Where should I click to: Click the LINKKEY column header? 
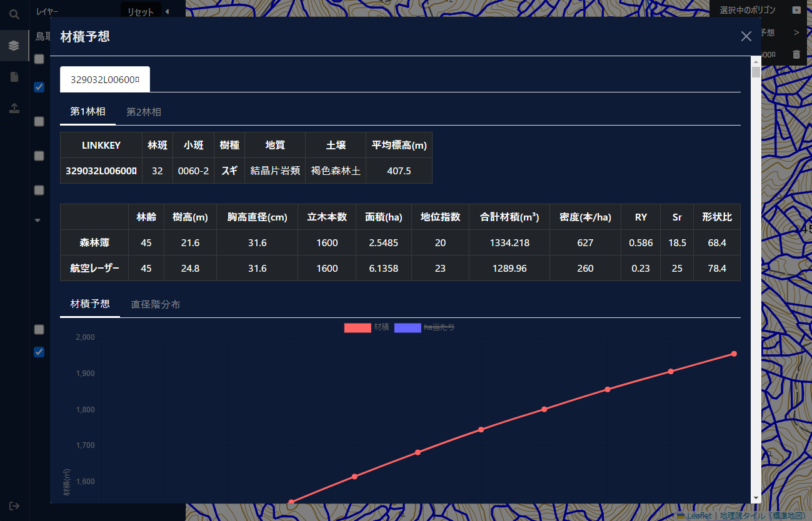click(x=101, y=145)
